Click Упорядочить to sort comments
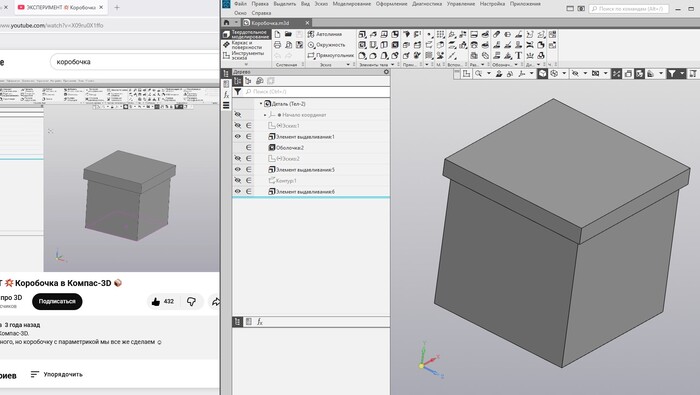Viewport: 700px width, 395px height. [x=56, y=374]
